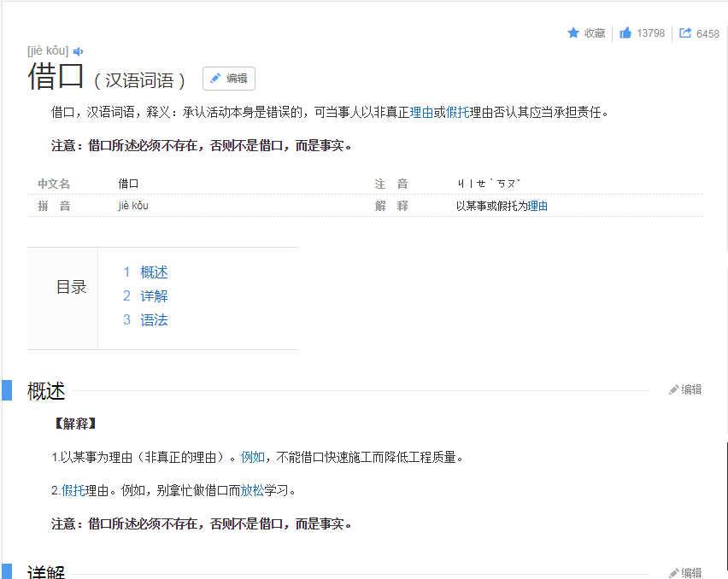728x579 pixels.
Task: Play the pronunciation of jiè kǒu
Action: pos(79,51)
